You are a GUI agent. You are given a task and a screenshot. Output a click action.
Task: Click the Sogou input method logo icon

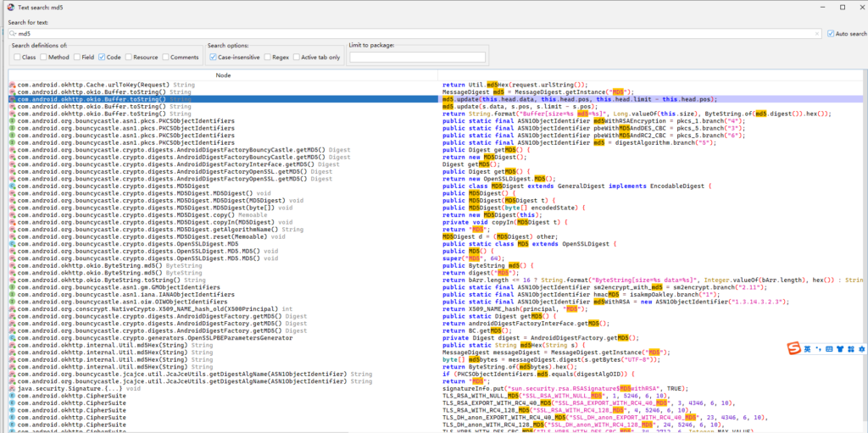click(x=794, y=349)
